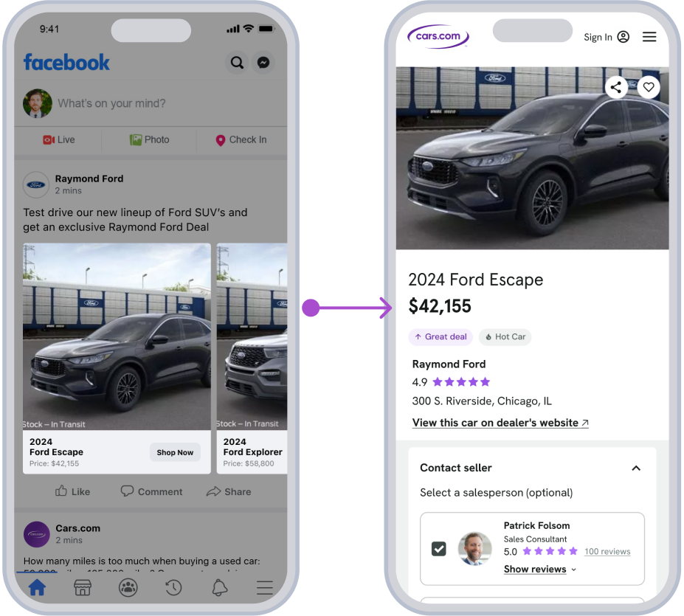Open the Facebook notifications bell

point(219,588)
